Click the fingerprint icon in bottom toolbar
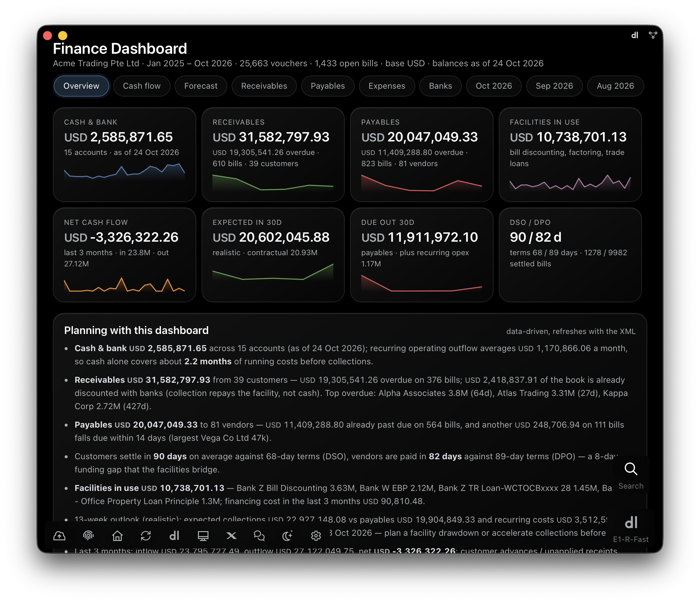 pos(88,536)
